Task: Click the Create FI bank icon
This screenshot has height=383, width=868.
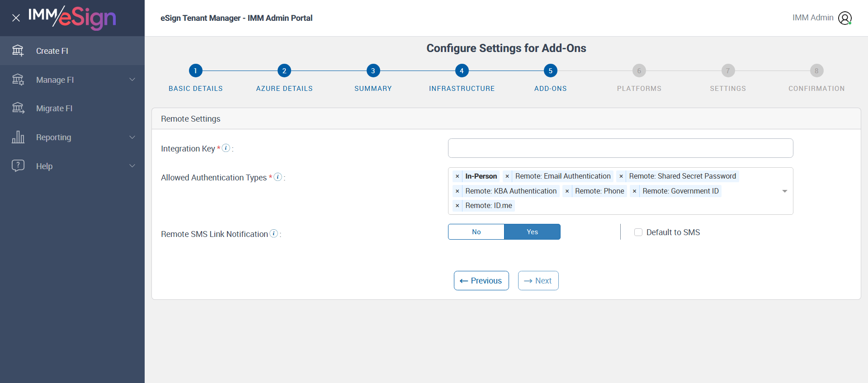Action: (x=18, y=51)
